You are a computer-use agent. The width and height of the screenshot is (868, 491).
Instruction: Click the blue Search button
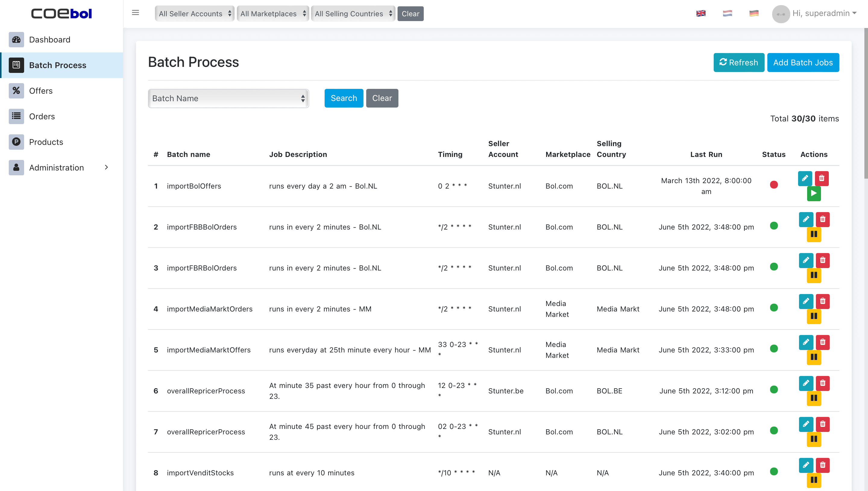(x=343, y=98)
